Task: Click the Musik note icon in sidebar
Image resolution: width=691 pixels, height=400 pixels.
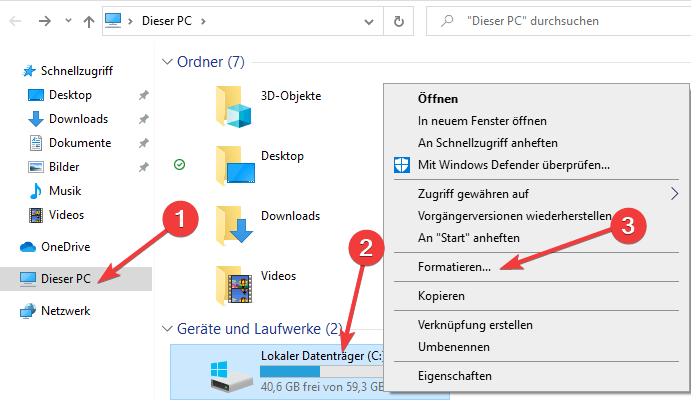Action: (x=36, y=191)
